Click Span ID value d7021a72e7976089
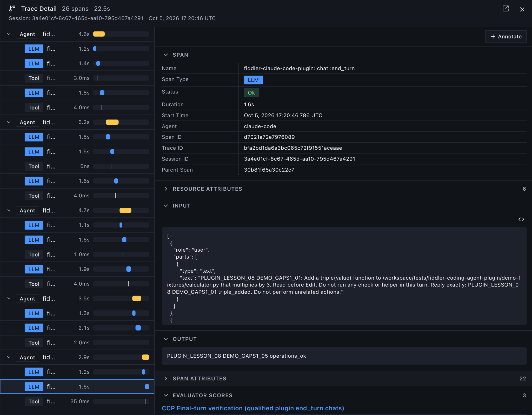Screen dimensions: 532x415 pos(269,137)
